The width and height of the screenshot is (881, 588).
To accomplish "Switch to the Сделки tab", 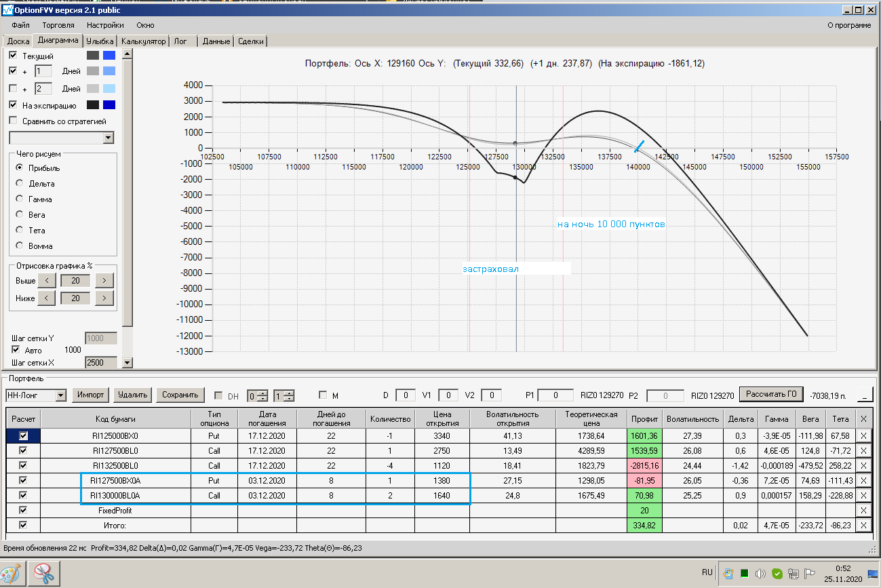I will [251, 41].
